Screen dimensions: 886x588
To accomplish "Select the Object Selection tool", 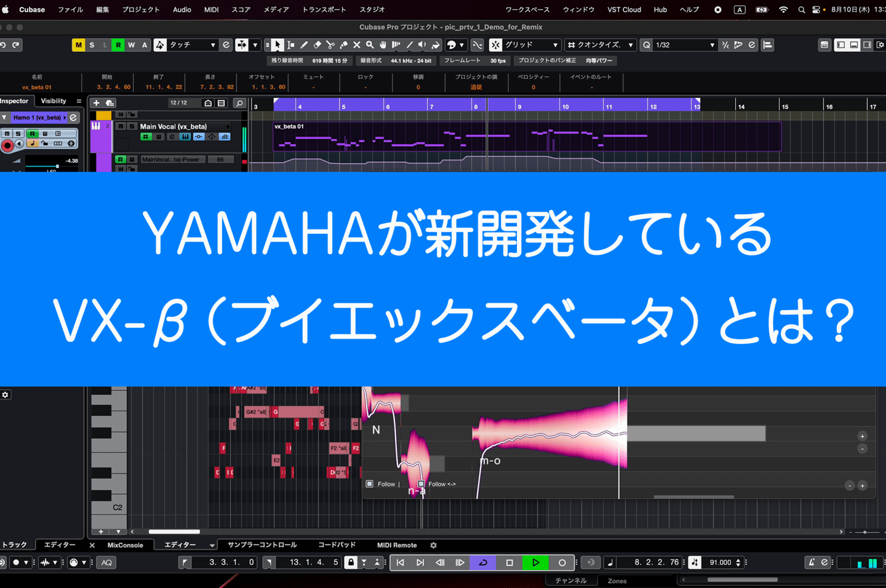I will tap(277, 44).
